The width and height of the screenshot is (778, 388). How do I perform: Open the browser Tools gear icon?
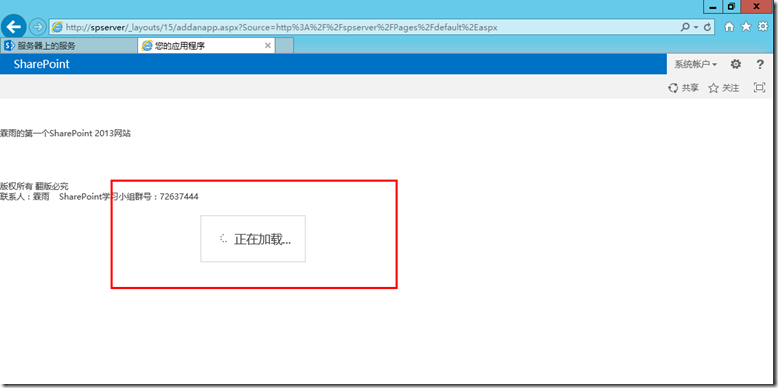763,27
